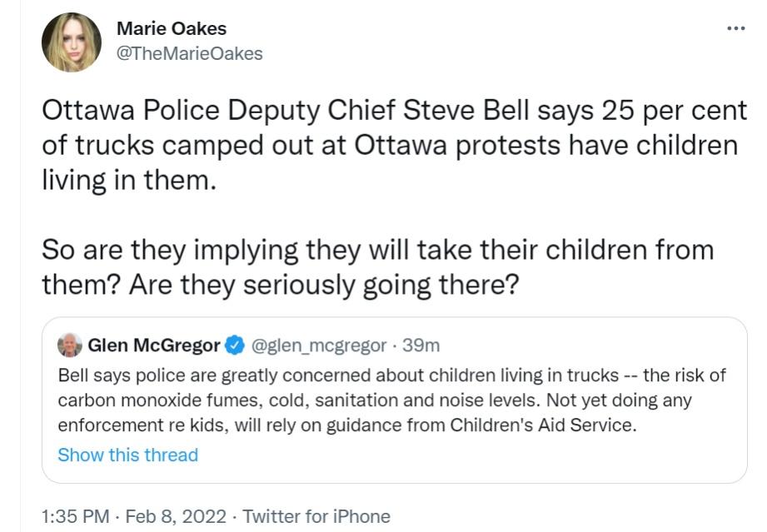Image resolution: width=767 pixels, height=532 pixels.
Task: Click the Show this thread link
Action: pyautogui.click(x=128, y=455)
